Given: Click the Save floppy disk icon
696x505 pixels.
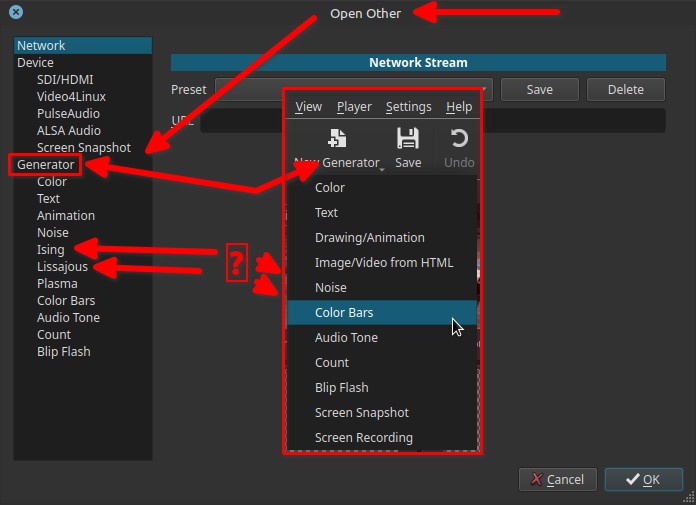Looking at the screenshot, I should coord(407,139).
